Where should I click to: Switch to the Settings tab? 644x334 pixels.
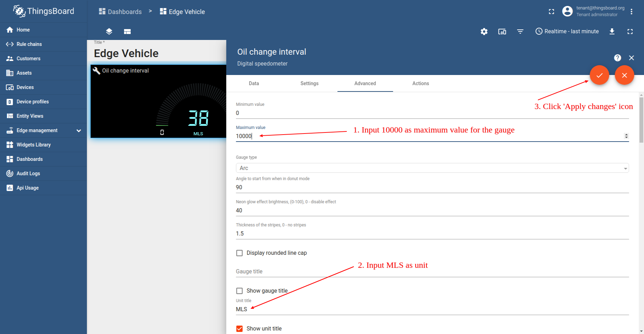coord(309,83)
